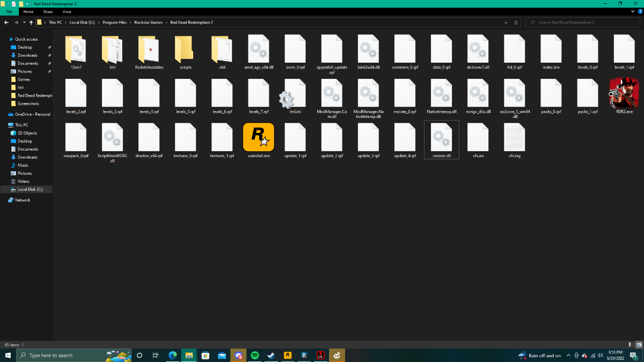Switch to the View ribbon tab
This screenshot has width=644, height=362.
pos(67,11)
